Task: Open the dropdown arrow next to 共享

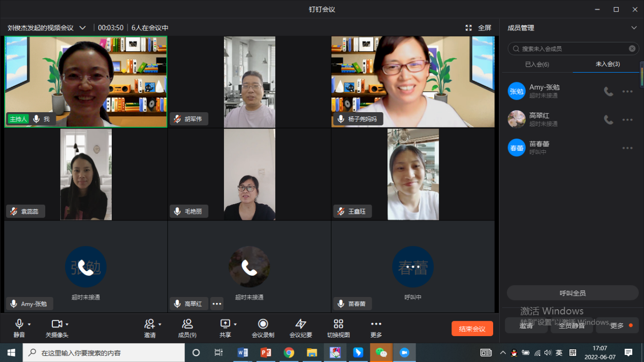Action: pyautogui.click(x=235, y=324)
